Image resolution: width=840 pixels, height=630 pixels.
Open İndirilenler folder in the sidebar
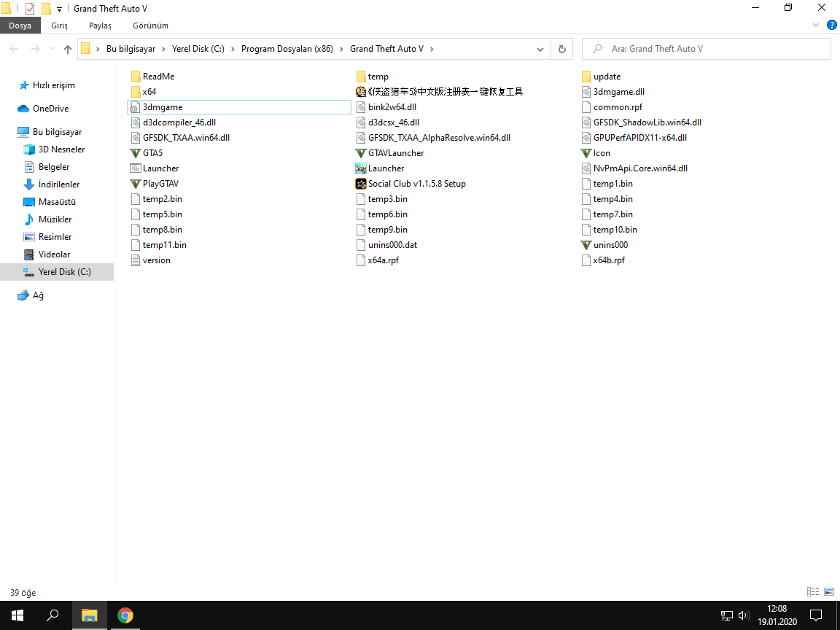52,184
